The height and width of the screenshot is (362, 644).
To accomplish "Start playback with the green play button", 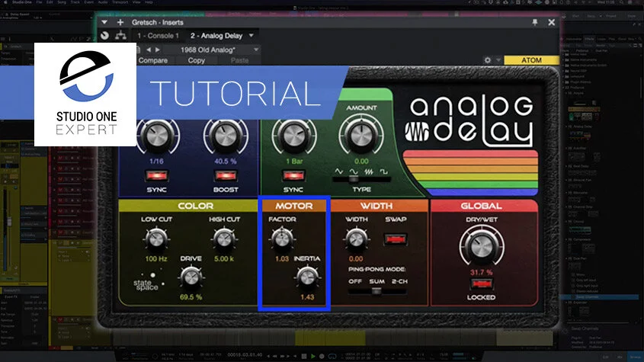I will tap(313, 356).
